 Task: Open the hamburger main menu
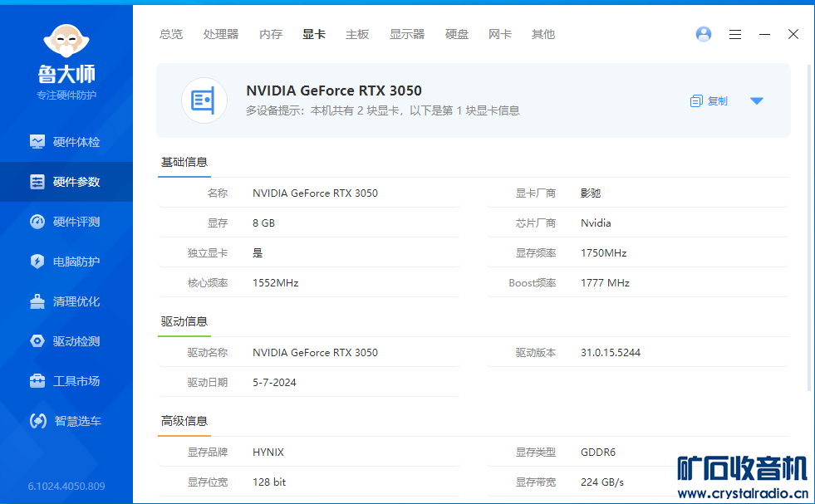(735, 34)
